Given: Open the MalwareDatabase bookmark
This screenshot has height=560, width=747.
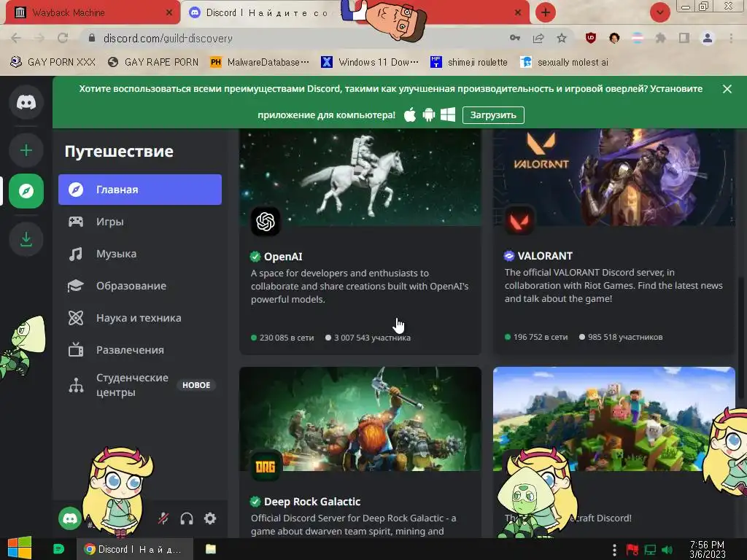Looking at the screenshot, I should coord(260,63).
